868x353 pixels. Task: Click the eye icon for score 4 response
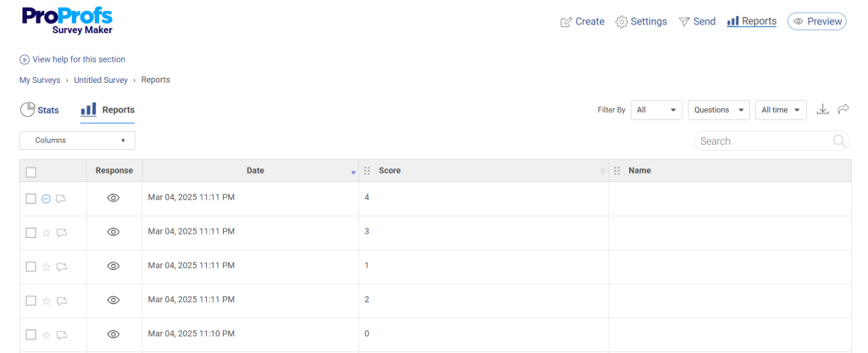click(x=114, y=198)
